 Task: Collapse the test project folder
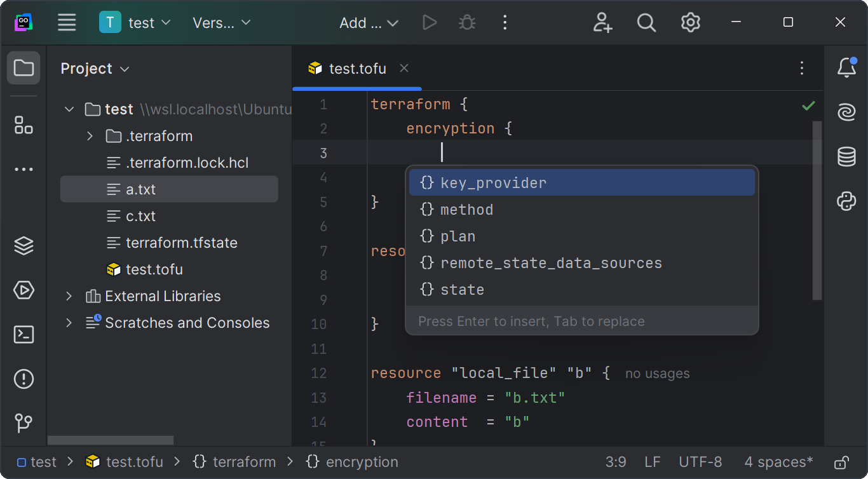click(x=69, y=109)
